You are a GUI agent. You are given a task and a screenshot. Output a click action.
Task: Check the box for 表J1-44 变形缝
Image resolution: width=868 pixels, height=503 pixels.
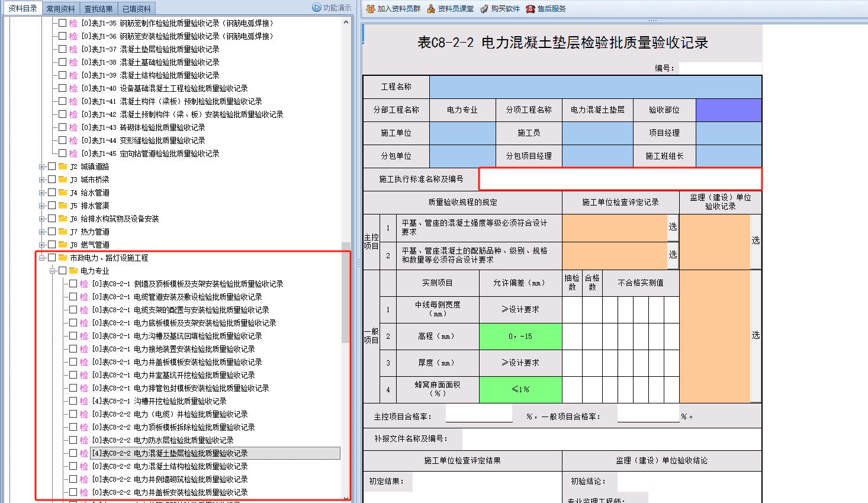[x=62, y=140]
